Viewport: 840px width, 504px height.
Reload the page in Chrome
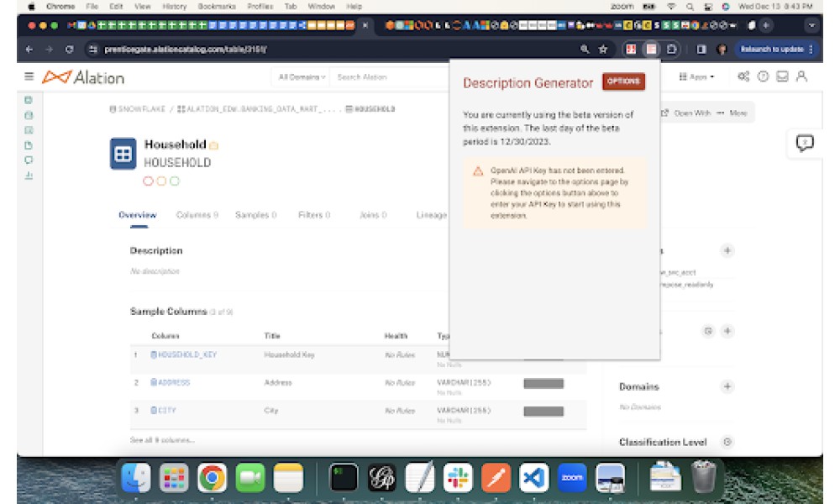point(69,50)
